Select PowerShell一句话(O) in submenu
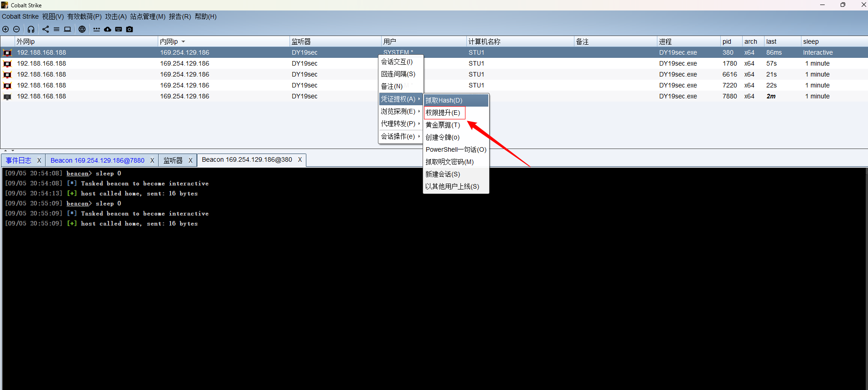This screenshot has height=390, width=868. click(x=456, y=149)
